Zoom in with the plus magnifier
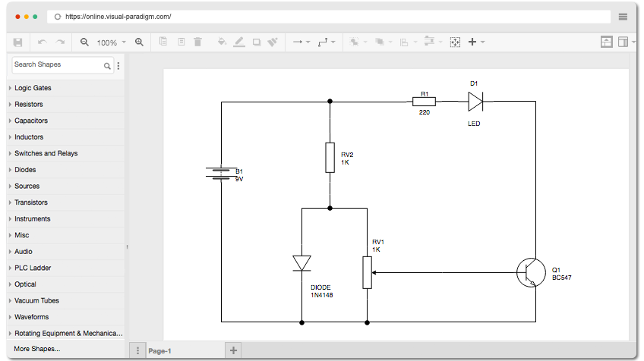The height and width of the screenshot is (361, 644). click(139, 42)
